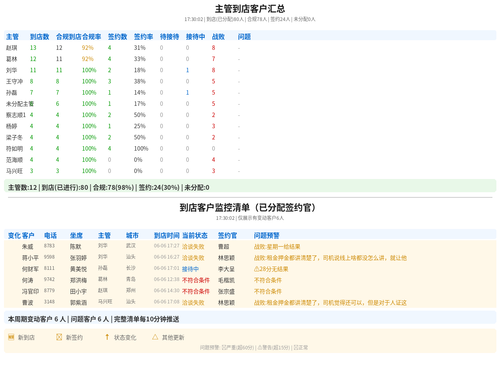Click the 其他更新 triangle legend icon
This screenshot has height=370, width=500.
(x=155, y=337)
